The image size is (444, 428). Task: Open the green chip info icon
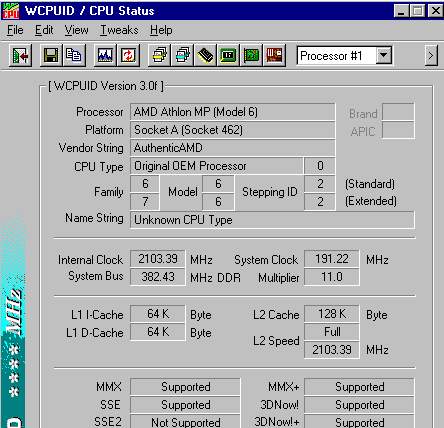coord(228,55)
